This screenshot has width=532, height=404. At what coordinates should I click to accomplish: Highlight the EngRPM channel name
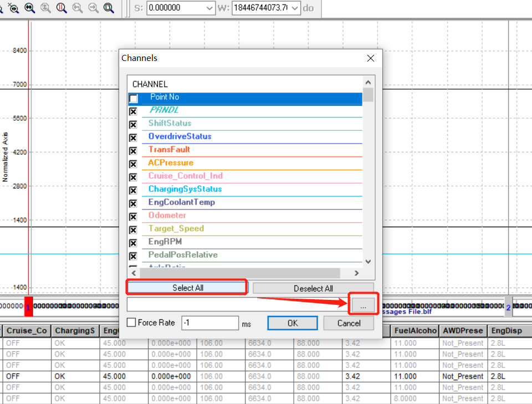(x=165, y=242)
